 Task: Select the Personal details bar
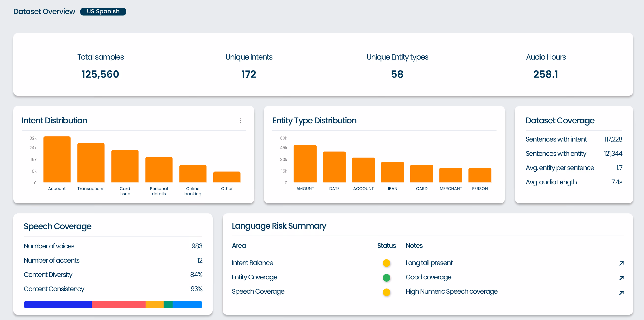tap(159, 170)
